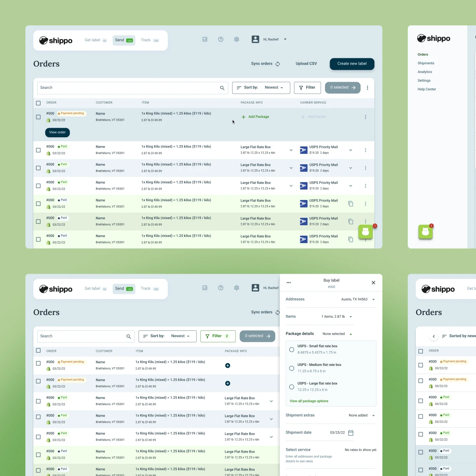Screen dimensions: 476x476
Task: Click shippo logo in the sidebar navigation panel
Action: coord(434,38)
